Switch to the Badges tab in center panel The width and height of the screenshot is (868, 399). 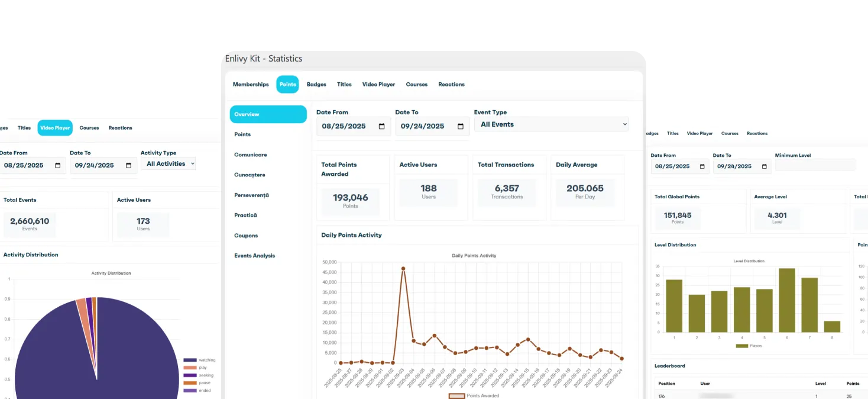(316, 84)
